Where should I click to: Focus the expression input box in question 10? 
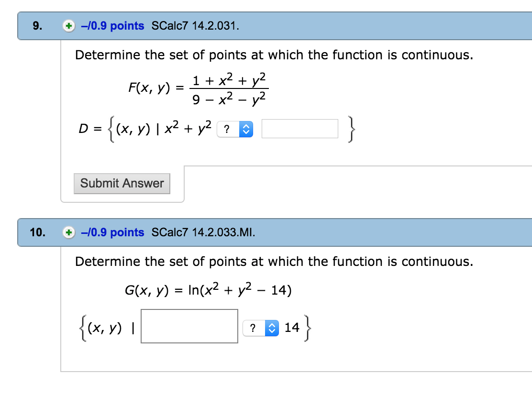pos(189,326)
